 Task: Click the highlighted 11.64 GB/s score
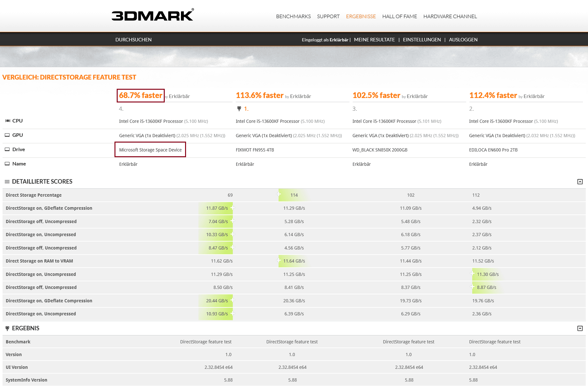tap(294, 261)
